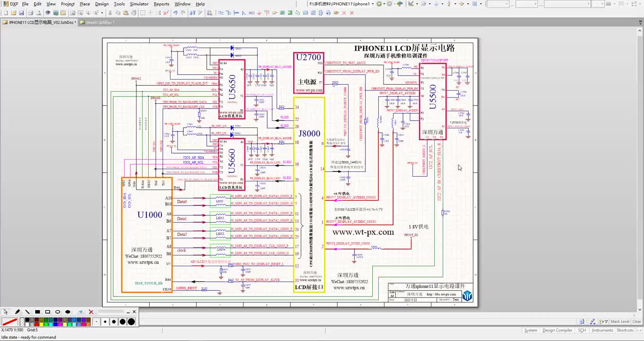Open the file path address dropdown
The image size is (644, 341).
coord(373,4)
